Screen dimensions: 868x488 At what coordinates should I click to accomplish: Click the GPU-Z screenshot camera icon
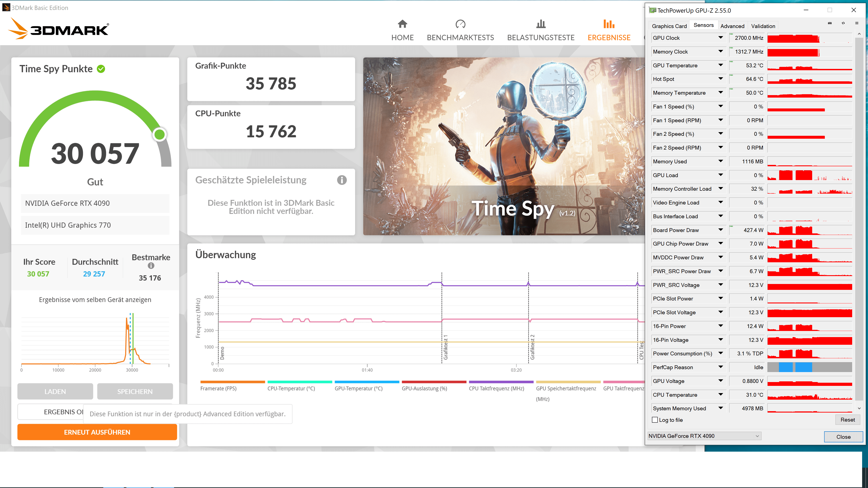coord(830,23)
